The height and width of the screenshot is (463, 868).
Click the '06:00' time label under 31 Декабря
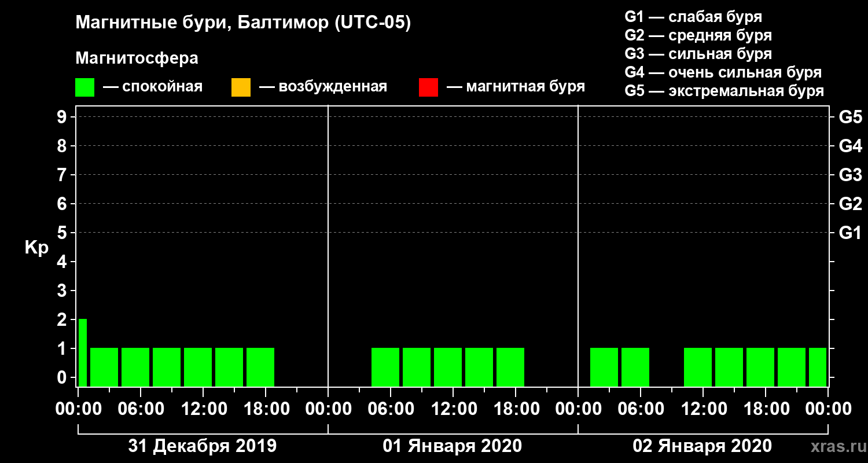141,409
